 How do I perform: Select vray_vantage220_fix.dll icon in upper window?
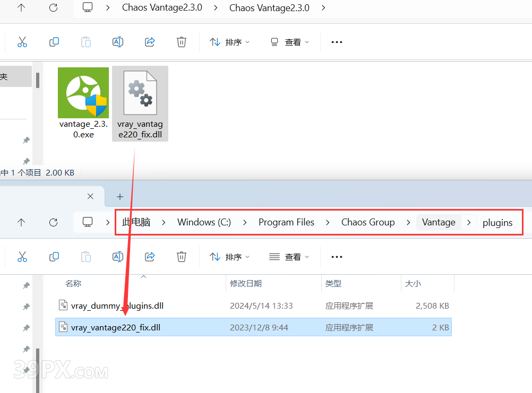click(x=140, y=103)
